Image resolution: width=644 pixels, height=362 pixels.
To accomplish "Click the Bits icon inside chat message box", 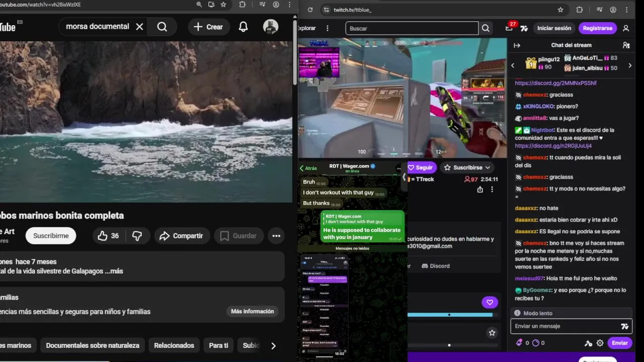I will [625, 326].
